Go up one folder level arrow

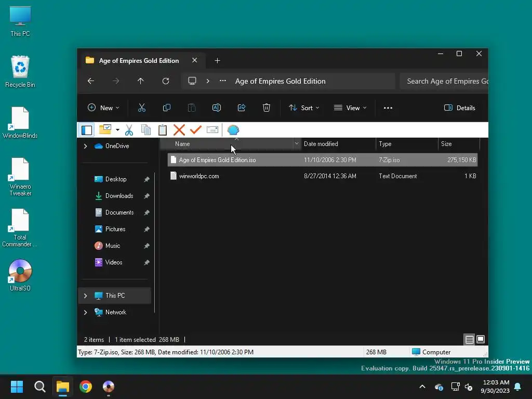click(x=140, y=81)
